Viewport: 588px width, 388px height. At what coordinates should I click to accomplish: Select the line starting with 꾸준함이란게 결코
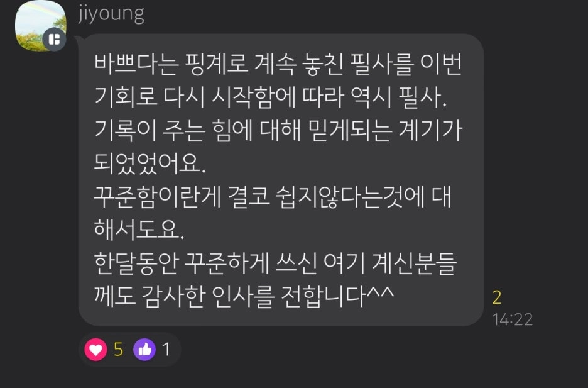(272, 197)
